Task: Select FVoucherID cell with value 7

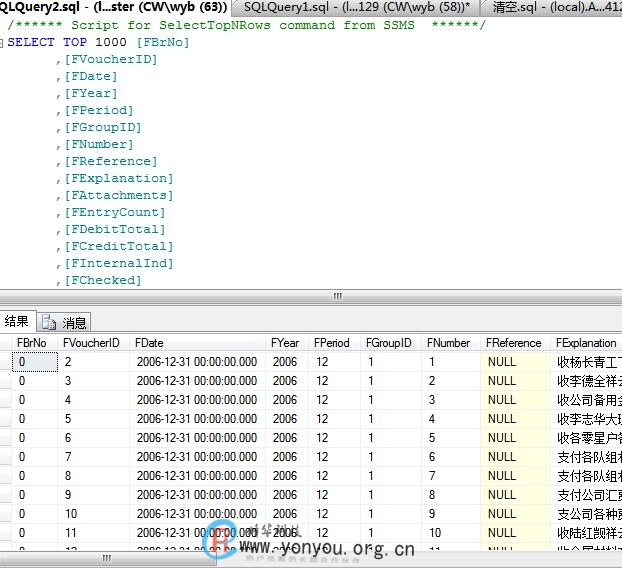Action: coord(94,457)
